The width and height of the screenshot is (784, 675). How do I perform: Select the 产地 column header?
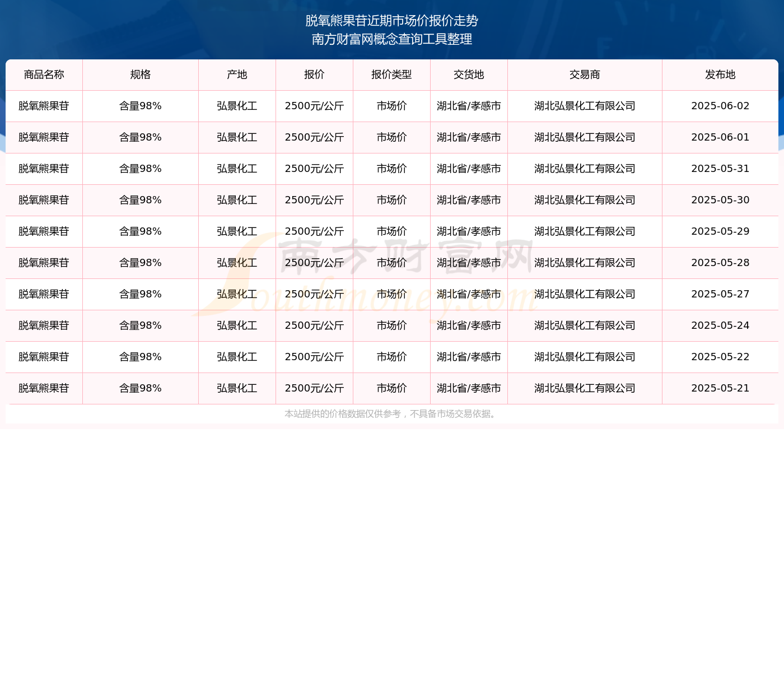(x=237, y=75)
